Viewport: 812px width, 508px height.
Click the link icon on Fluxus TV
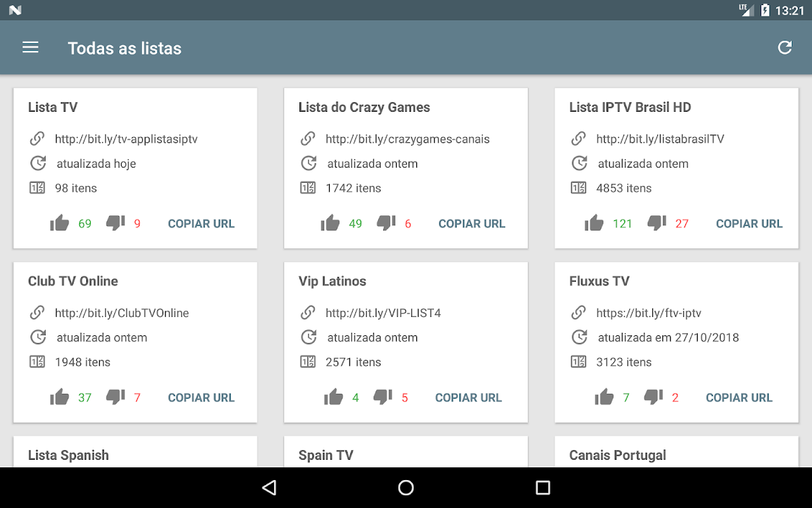pos(579,312)
